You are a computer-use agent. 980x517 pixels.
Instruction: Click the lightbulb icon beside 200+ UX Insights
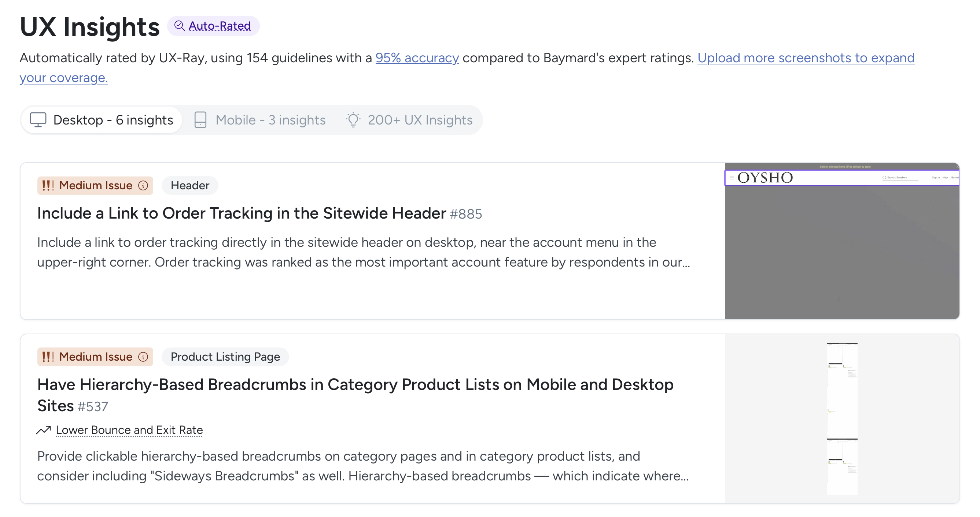click(353, 120)
